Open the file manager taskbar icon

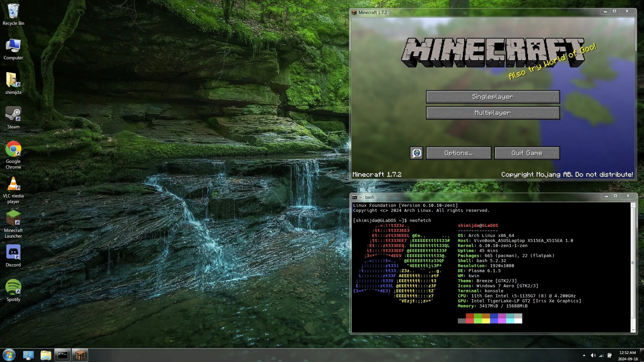46,355
